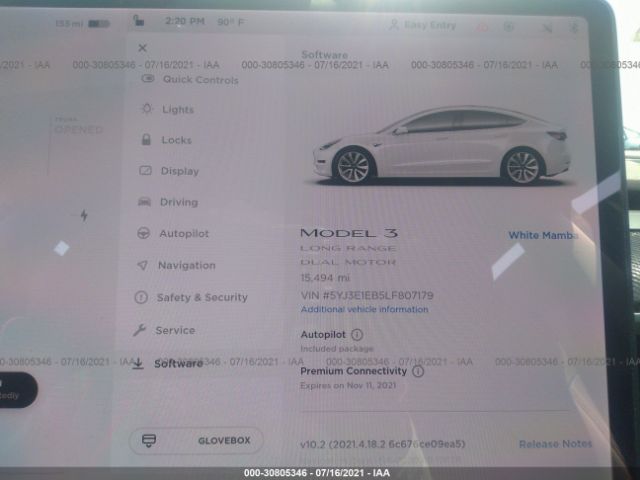Screen dimensions: 640x480
Task: Open the Easy Entry driver profile
Action: 422,25
